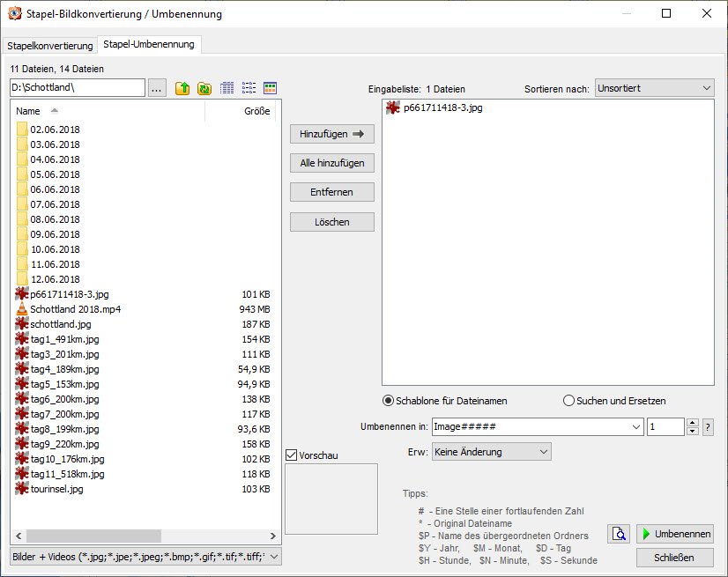Select the Schablone für Dateinamen option
Screen dimensions: 728x577
tap(388, 401)
